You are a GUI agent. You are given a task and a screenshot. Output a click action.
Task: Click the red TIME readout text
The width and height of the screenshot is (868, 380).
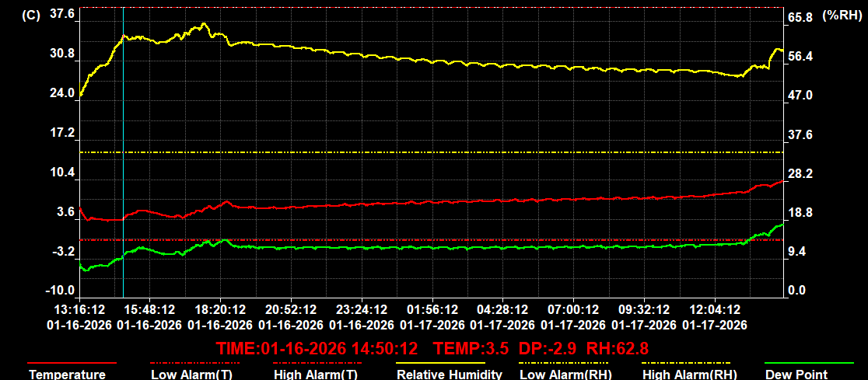[x=317, y=347]
